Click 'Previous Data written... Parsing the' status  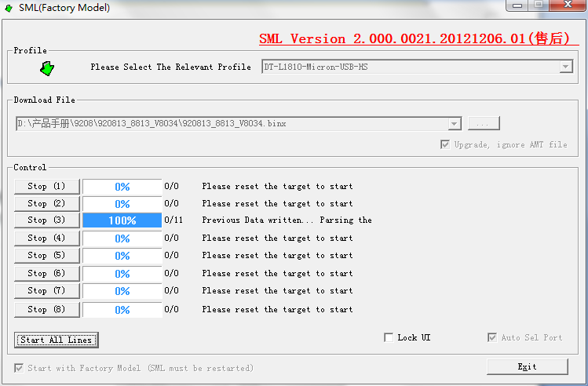[287, 220]
